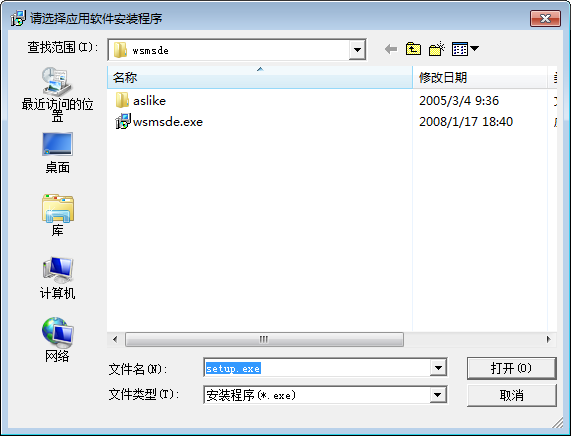The width and height of the screenshot is (571, 436).
Task: Go back using the left arrow icon
Action: coord(391,49)
